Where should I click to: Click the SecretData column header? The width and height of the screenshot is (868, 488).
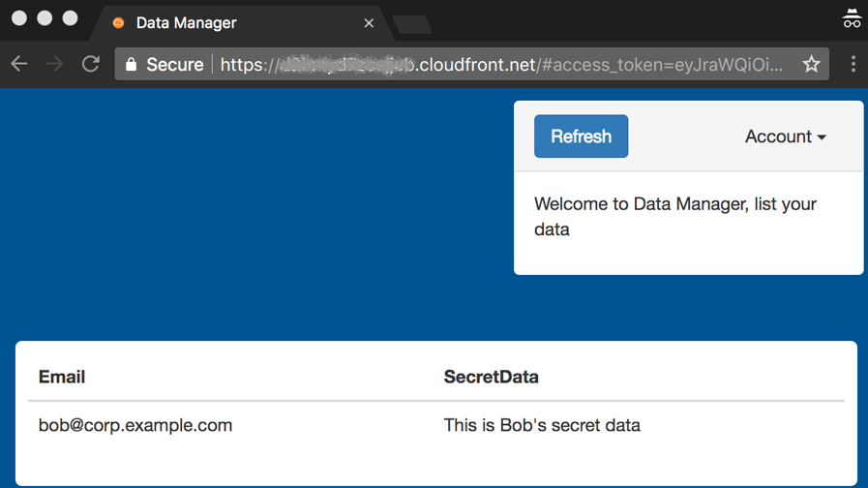coord(491,377)
